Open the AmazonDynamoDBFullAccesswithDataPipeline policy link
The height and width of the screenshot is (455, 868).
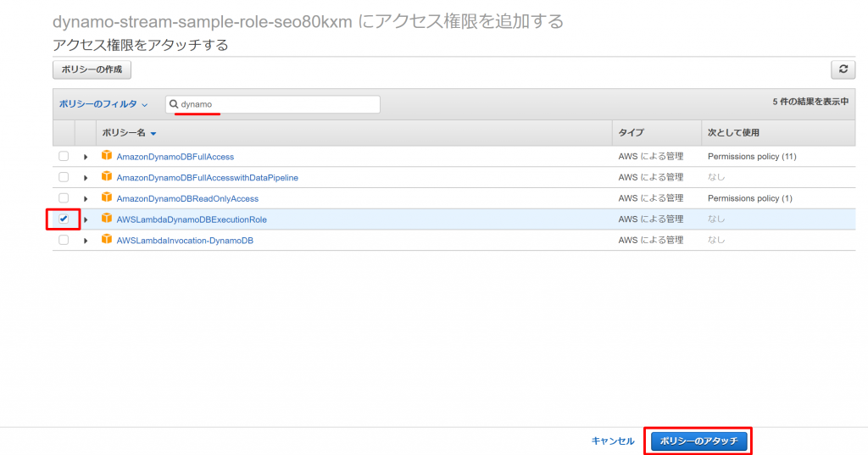[207, 178]
